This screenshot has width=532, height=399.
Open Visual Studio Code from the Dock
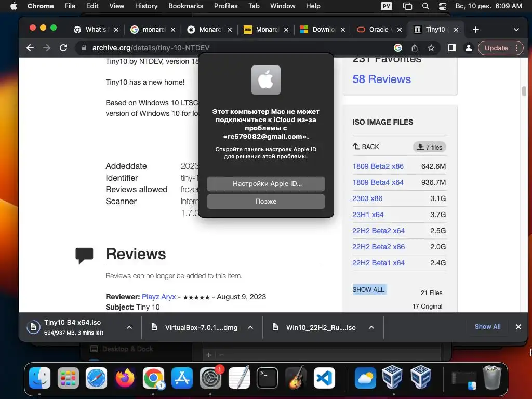tap(324, 378)
